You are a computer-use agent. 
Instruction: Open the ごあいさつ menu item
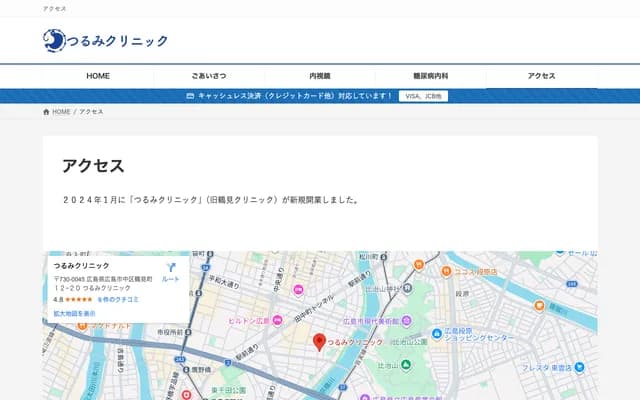point(209,76)
